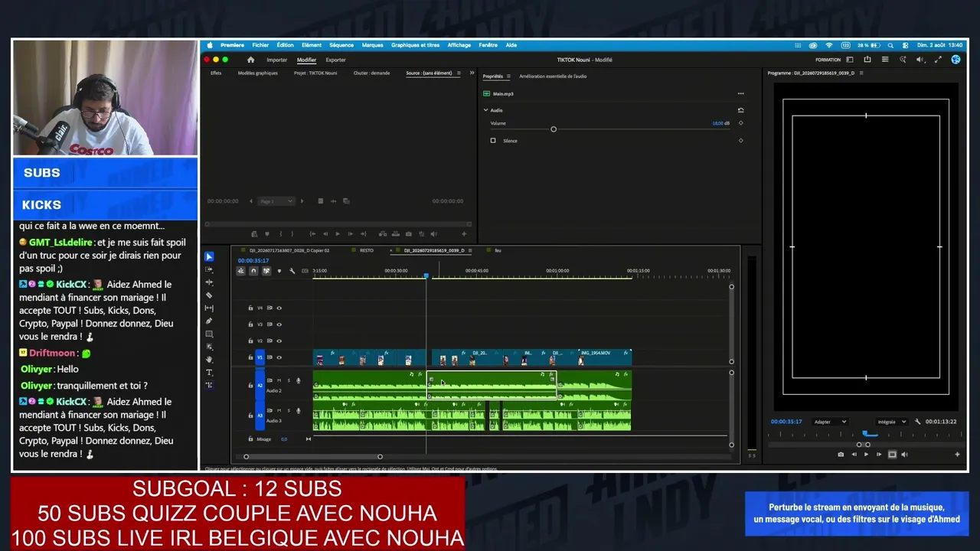Open macOS Spotlight search icon
Image resolution: width=980 pixels, height=551 pixels.
point(890,45)
